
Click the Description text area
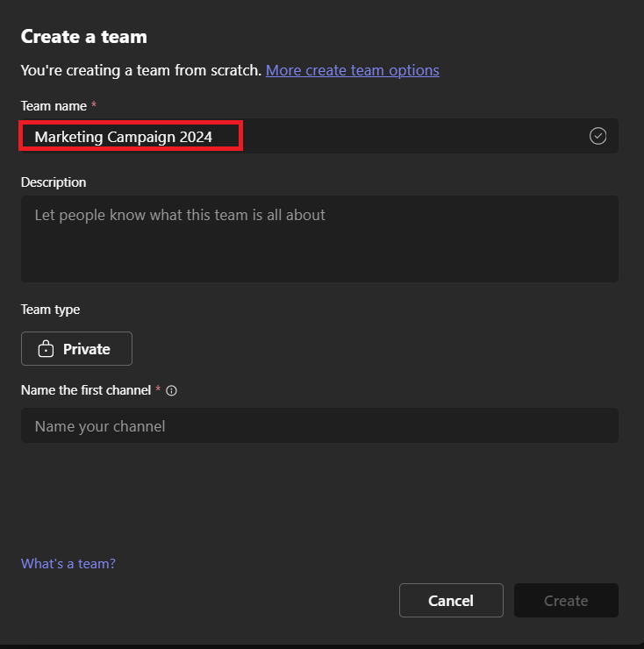pos(319,239)
